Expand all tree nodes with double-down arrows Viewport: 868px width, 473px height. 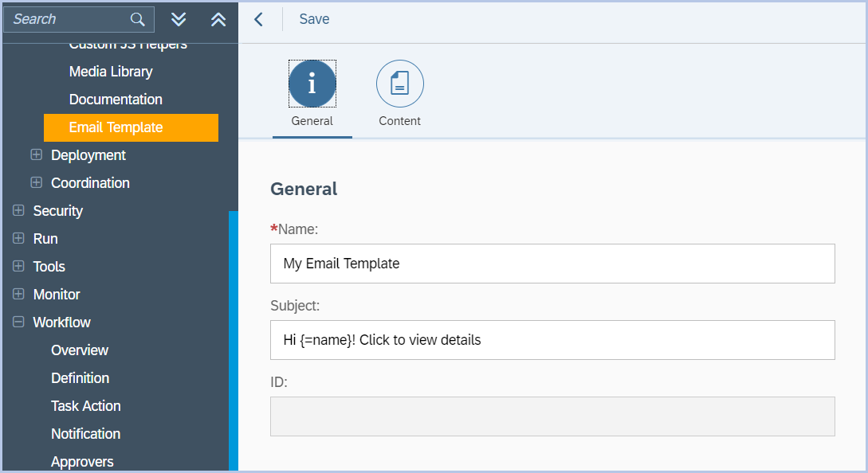point(179,19)
